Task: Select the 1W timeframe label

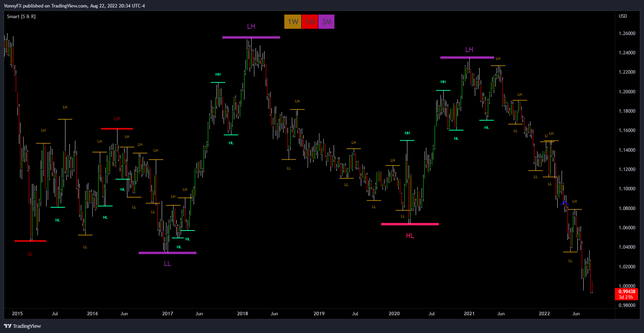Action: tap(293, 22)
